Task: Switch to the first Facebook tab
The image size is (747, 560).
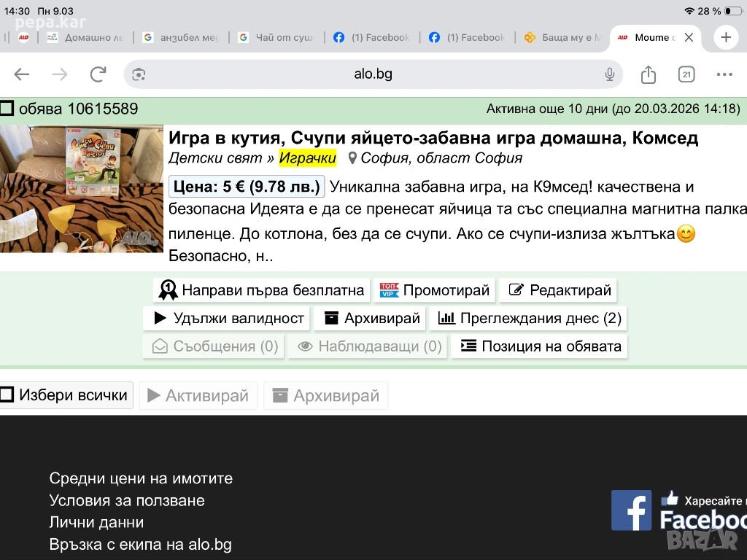Action: (372, 37)
